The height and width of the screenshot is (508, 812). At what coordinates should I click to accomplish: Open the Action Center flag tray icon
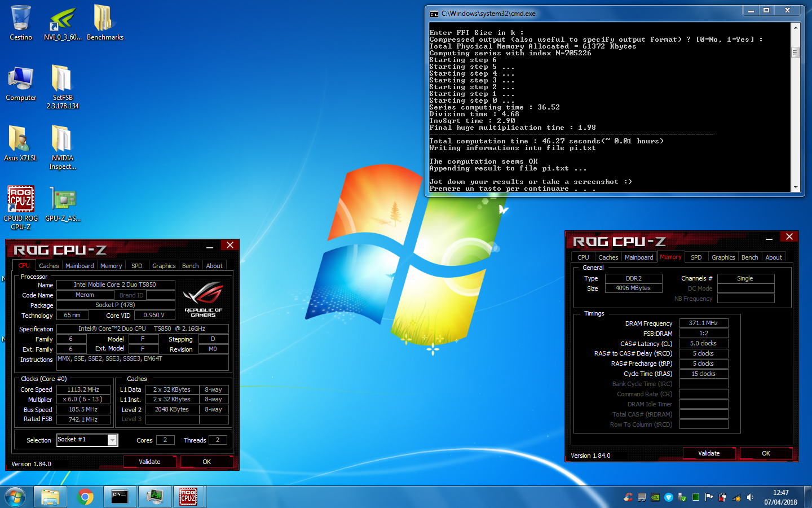click(709, 497)
